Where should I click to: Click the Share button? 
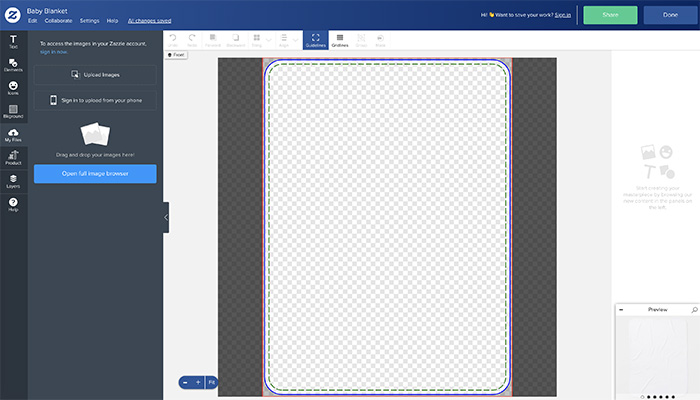[x=610, y=15]
